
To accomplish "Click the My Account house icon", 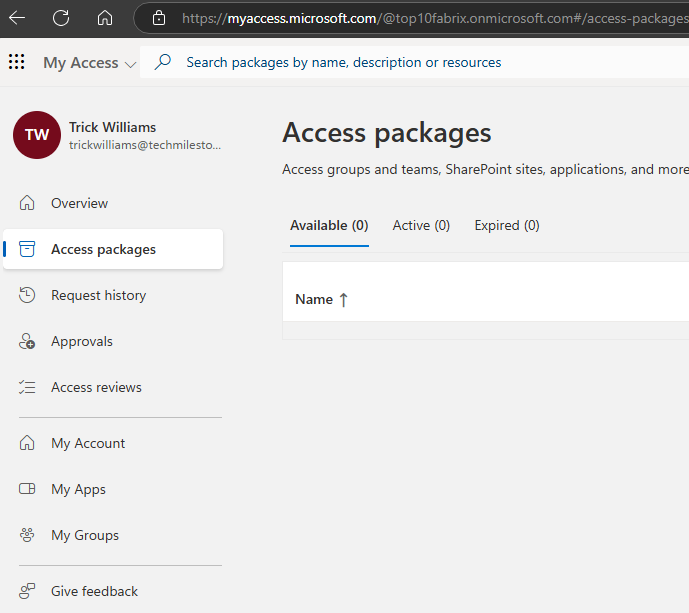I will 28,443.
